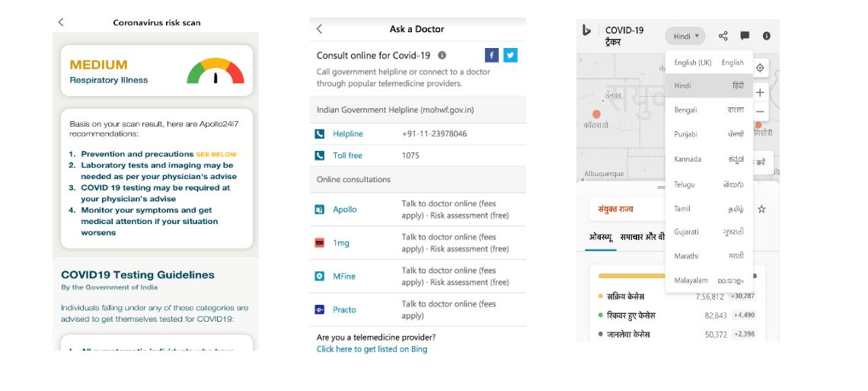This screenshot has width=868, height=391.
Task: Select Malayalam language option
Action: [709, 280]
